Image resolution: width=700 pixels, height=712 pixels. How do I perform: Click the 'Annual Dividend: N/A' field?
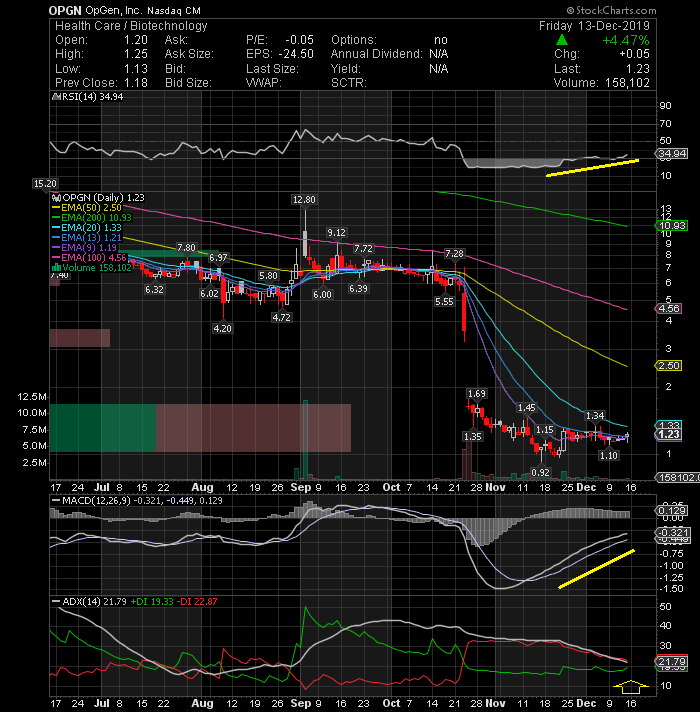(389, 54)
